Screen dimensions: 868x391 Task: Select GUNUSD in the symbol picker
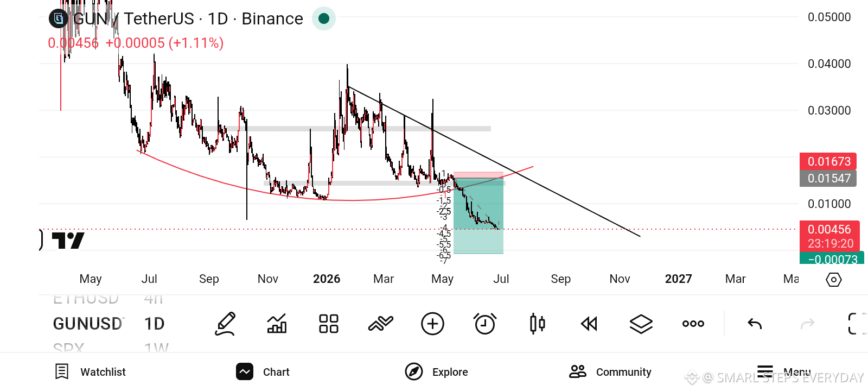88,324
